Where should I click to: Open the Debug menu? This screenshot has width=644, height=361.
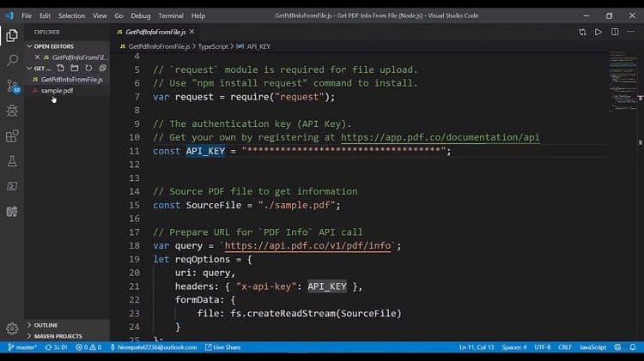[141, 15]
